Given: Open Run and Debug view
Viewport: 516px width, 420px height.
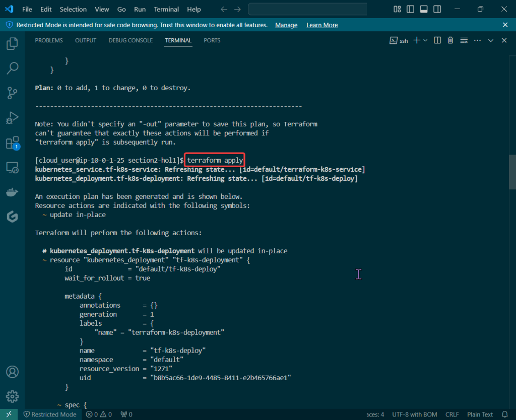Looking at the screenshot, I should (12, 118).
